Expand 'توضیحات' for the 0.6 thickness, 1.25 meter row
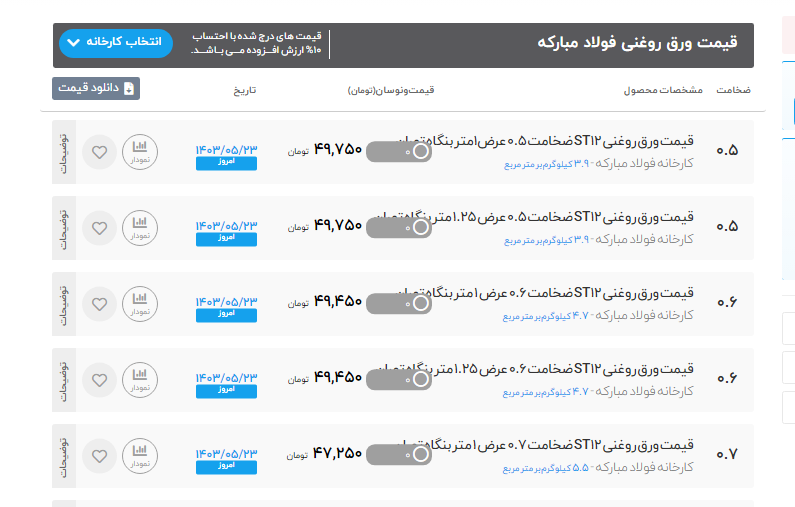This screenshot has width=795, height=507. pos(64,380)
